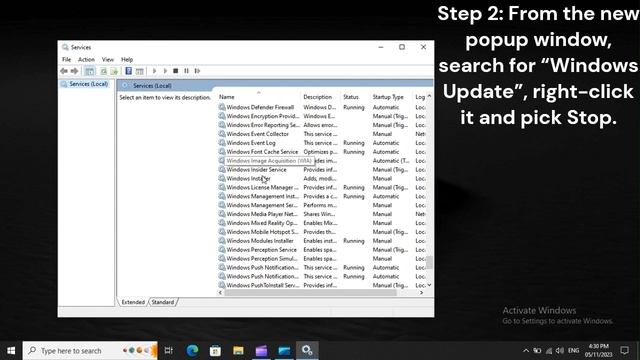Open the notification center icon

pyautogui.click(x=624, y=351)
